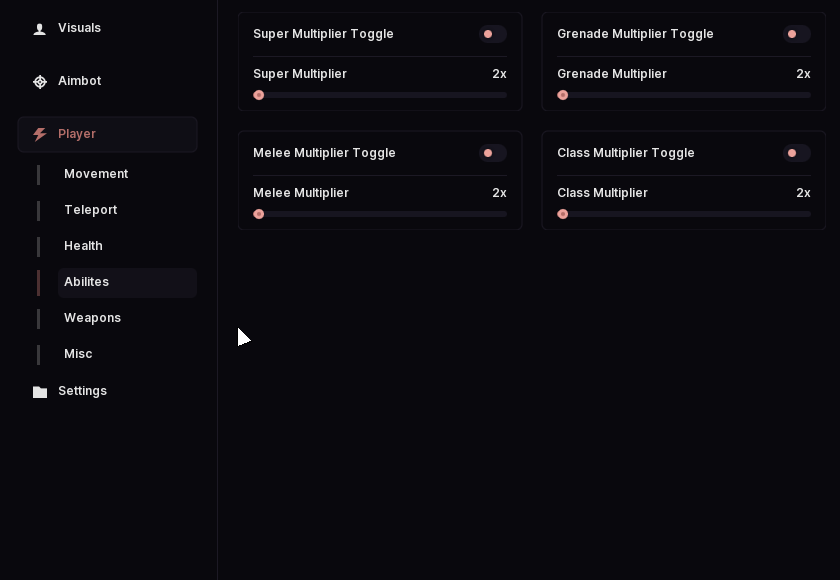
Task: Enable the Grenade Multiplier Toggle switch
Action: (797, 34)
